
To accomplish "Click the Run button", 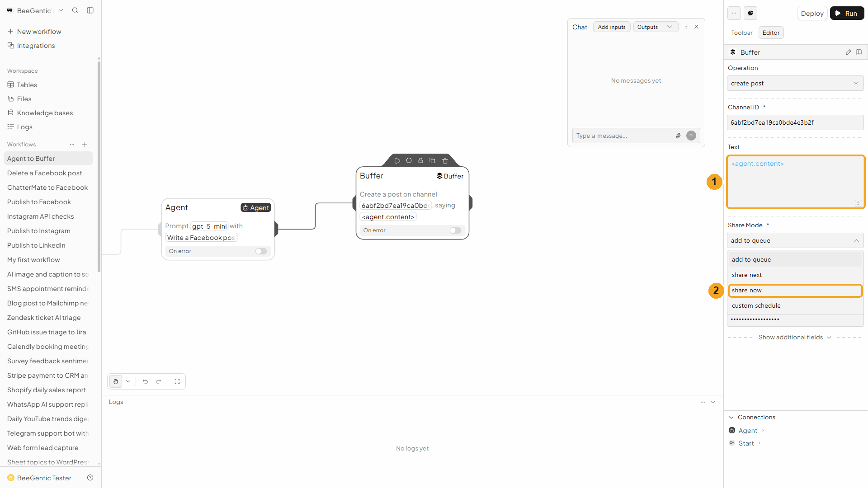I will click(x=847, y=14).
